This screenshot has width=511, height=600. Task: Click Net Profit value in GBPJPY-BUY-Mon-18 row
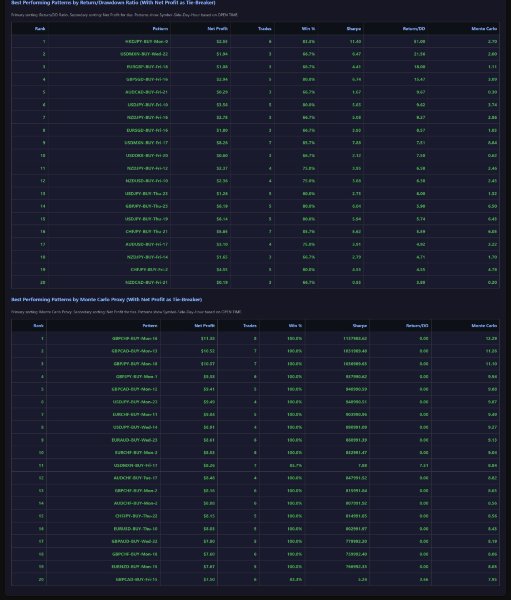pyautogui.click(x=208, y=364)
